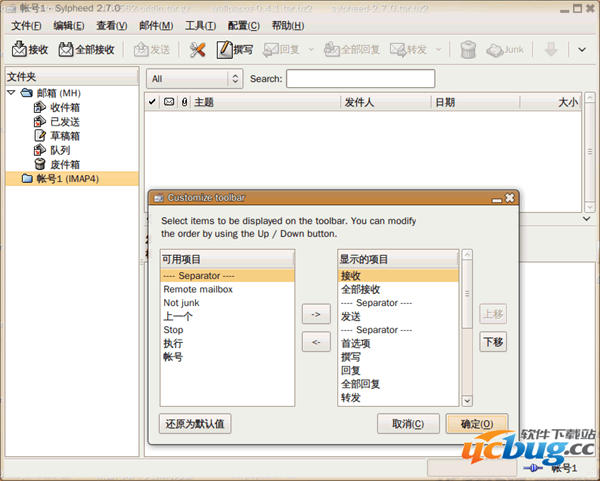Select the 收件箱 inbox folder icon
Image resolution: width=600 pixels, height=481 pixels.
pyautogui.click(x=41, y=107)
